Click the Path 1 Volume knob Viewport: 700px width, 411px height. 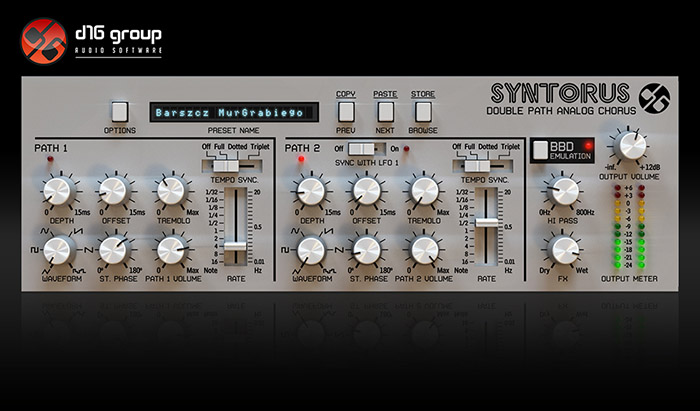point(172,250)
